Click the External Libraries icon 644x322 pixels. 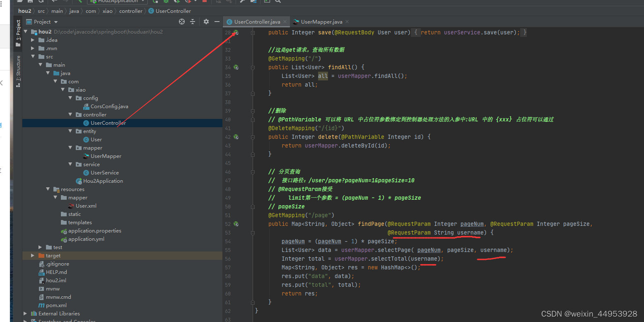34,314
